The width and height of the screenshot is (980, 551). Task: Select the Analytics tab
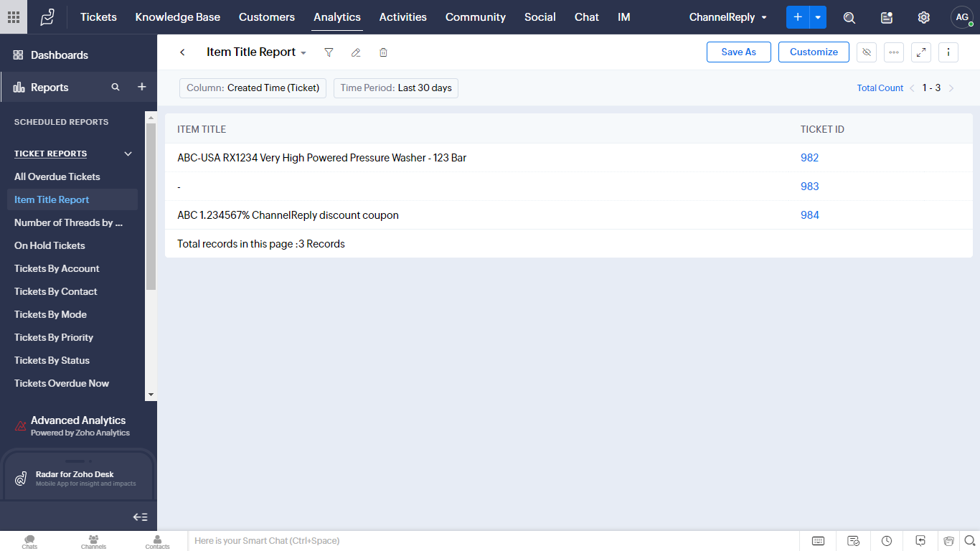337,17
